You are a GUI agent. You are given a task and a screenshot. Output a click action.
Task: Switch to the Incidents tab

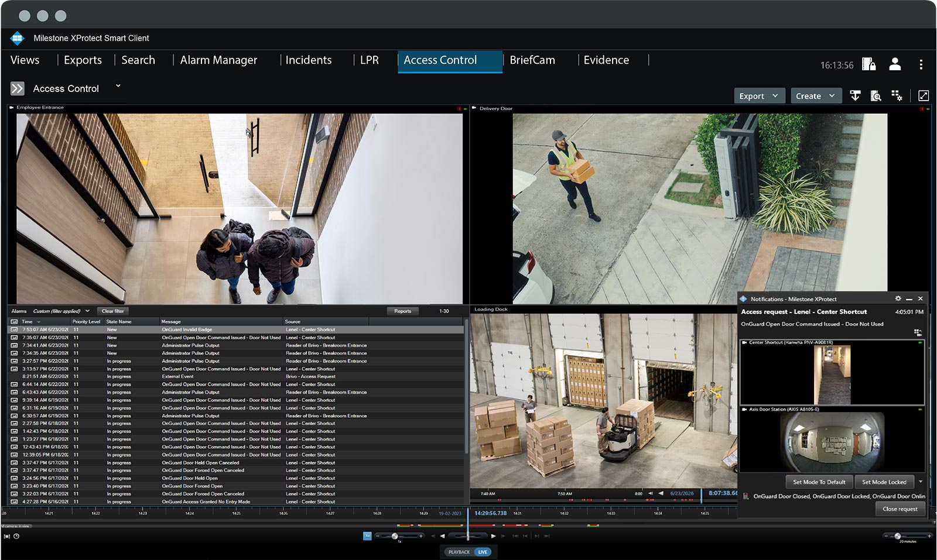click(309, 60)
